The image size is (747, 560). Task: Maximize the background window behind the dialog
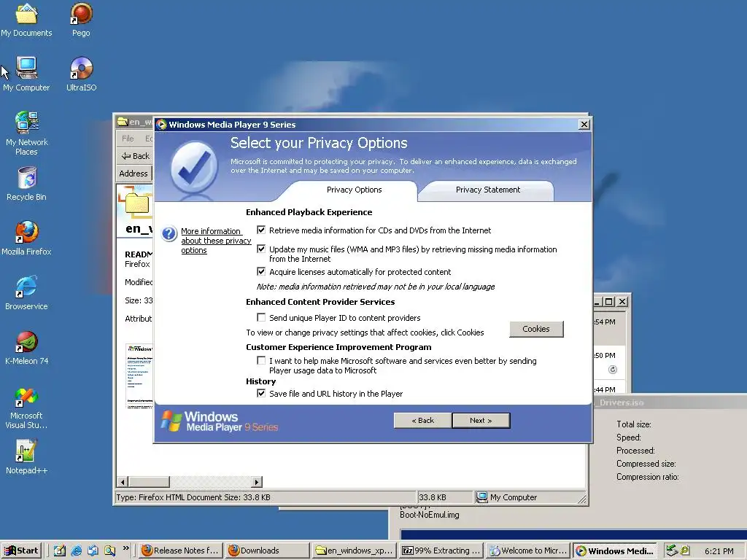coord(609,301)
